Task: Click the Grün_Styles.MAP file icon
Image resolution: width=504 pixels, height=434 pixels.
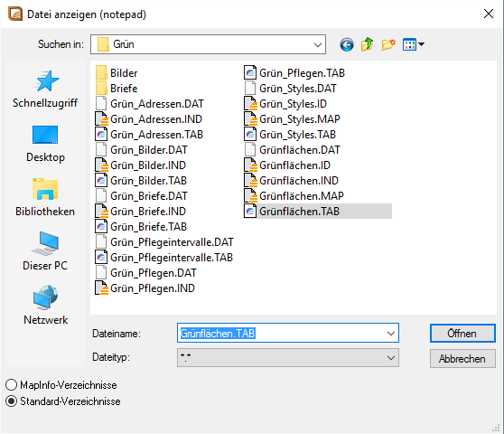Action: tap(250, 119)
